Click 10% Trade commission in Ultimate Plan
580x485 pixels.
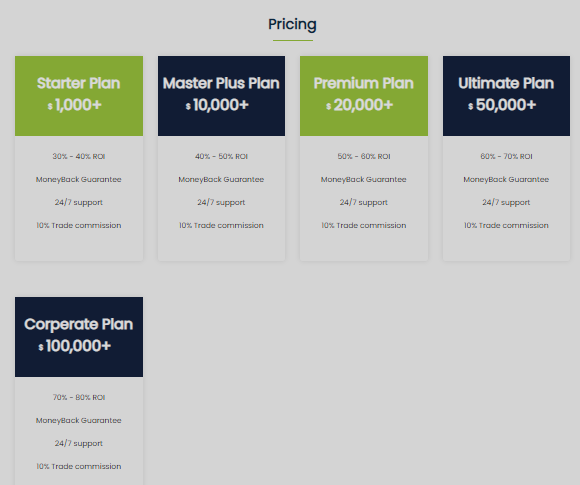click(506, 225)
